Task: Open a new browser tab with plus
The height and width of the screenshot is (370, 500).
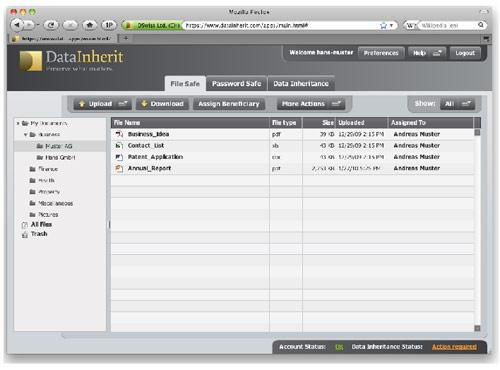Action: pos(126,38)
